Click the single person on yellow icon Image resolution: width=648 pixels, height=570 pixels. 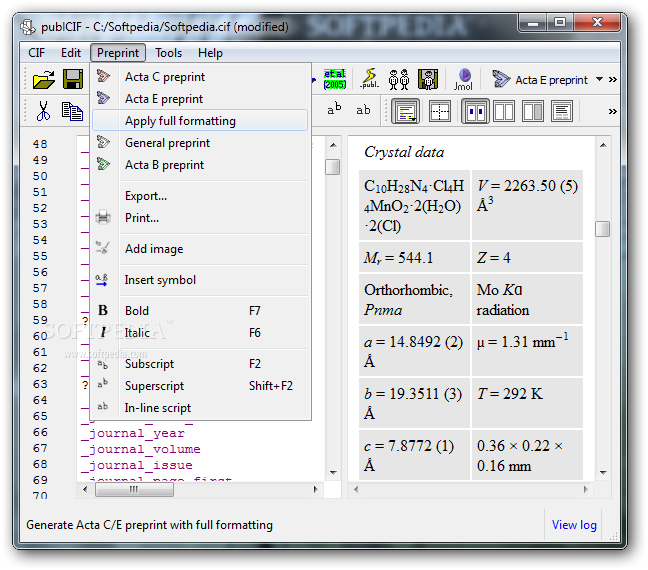click(428, 79)
